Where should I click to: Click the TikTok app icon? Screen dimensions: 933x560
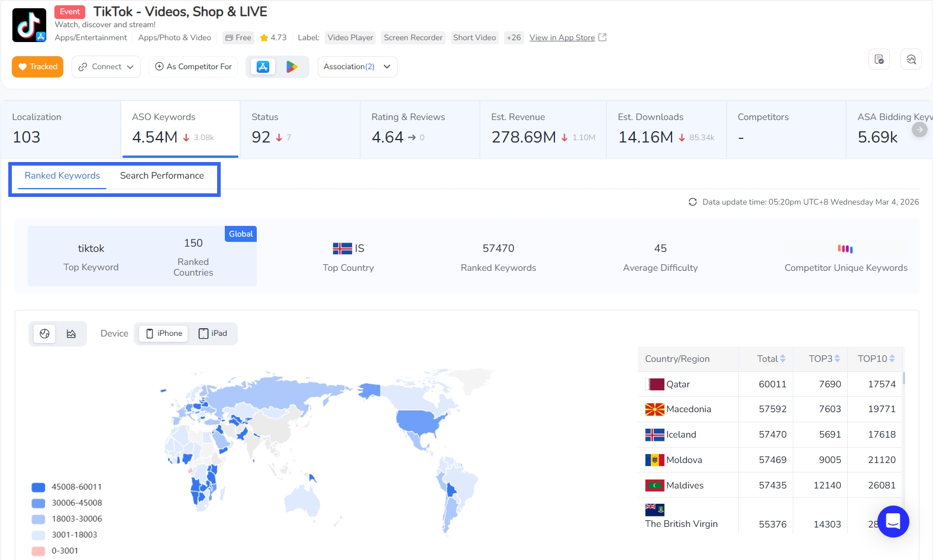[29, 25]
